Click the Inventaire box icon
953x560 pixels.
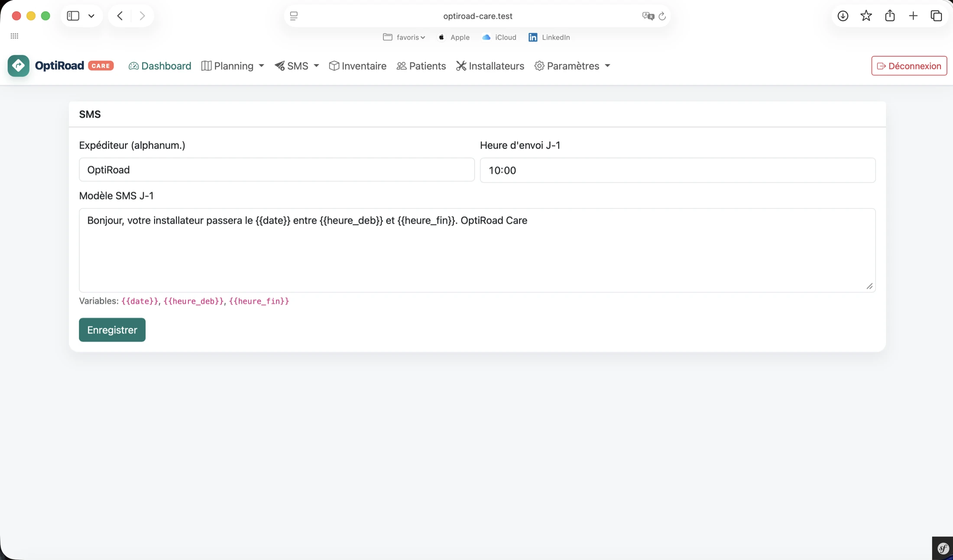click(334, 66)
